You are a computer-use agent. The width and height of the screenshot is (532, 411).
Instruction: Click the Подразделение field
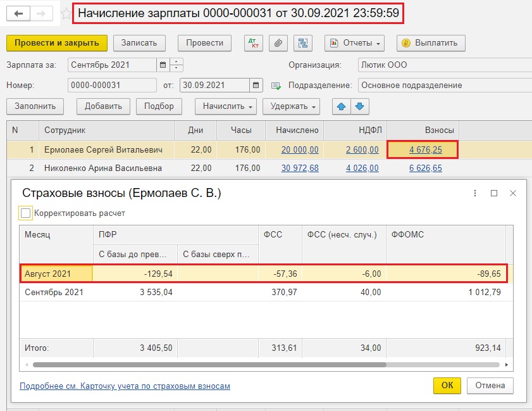(x=445, y=85)
